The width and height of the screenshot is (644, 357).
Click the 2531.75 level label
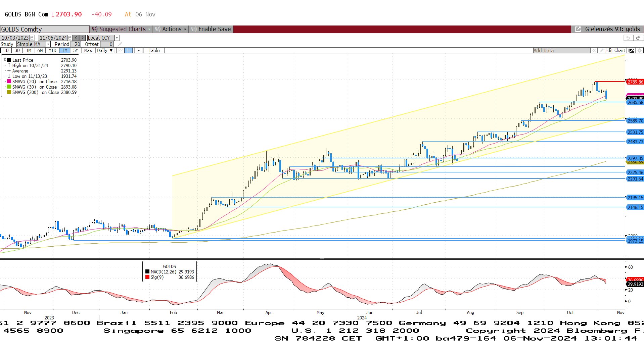pyautogui.click(x=635, y=132)
